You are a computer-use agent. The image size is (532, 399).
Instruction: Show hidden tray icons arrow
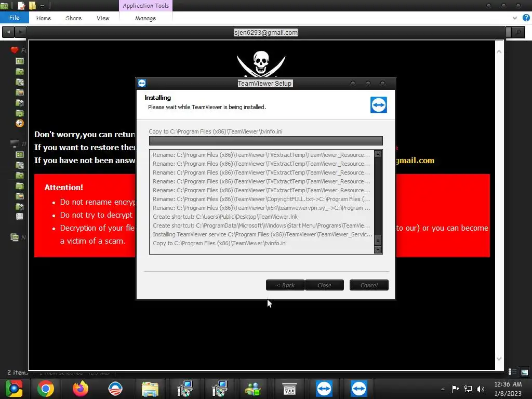[x=443, y=389]
